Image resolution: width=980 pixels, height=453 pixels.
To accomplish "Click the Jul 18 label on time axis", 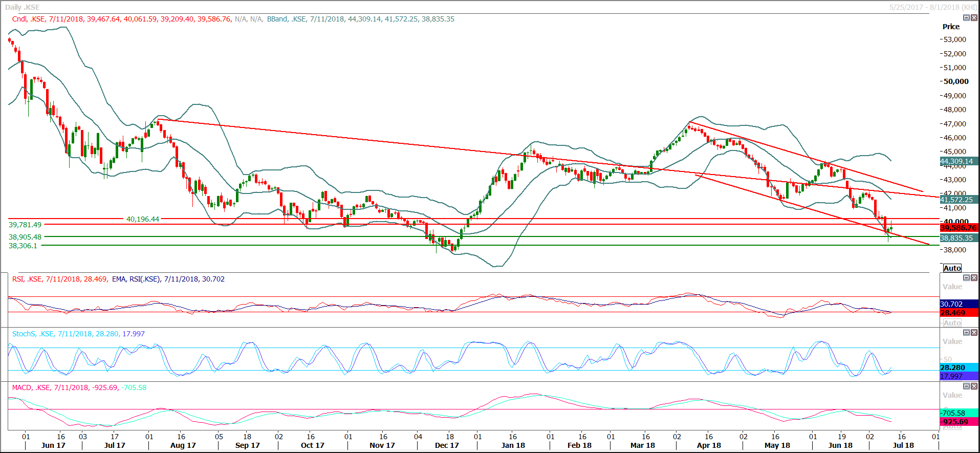I will [903, 445].
